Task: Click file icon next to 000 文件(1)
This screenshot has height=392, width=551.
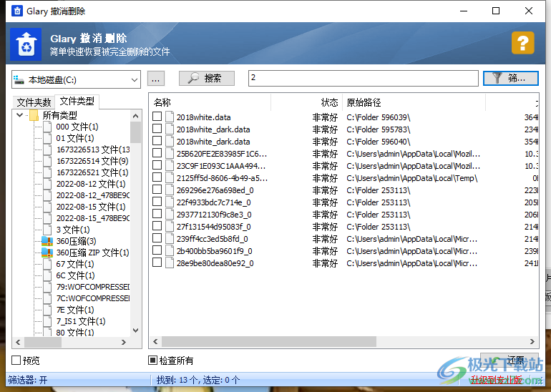Action: coord(47,127)
